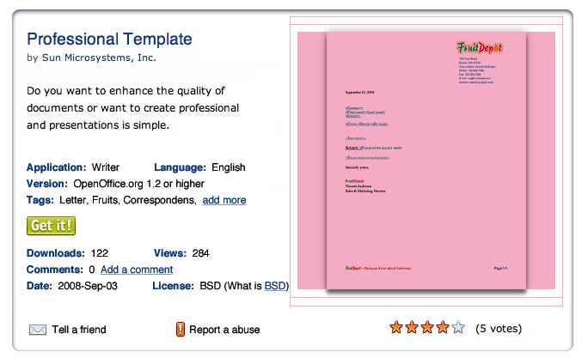Click the orange exclamation report icon
588x364 pixels.
[181, 329]
